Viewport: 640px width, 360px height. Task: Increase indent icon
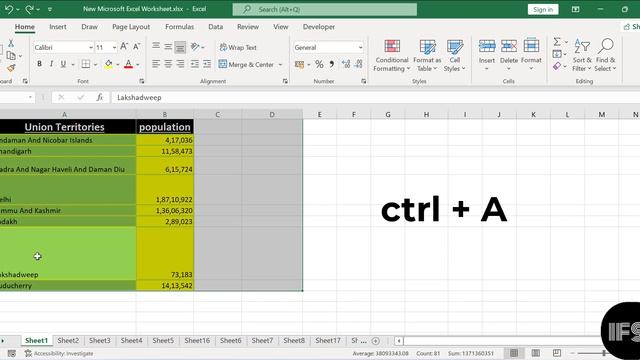tap(207, 64)
